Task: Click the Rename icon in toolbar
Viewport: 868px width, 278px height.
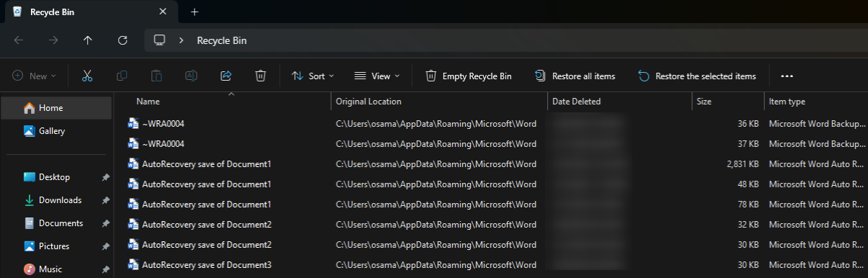Action: point(191,76)
